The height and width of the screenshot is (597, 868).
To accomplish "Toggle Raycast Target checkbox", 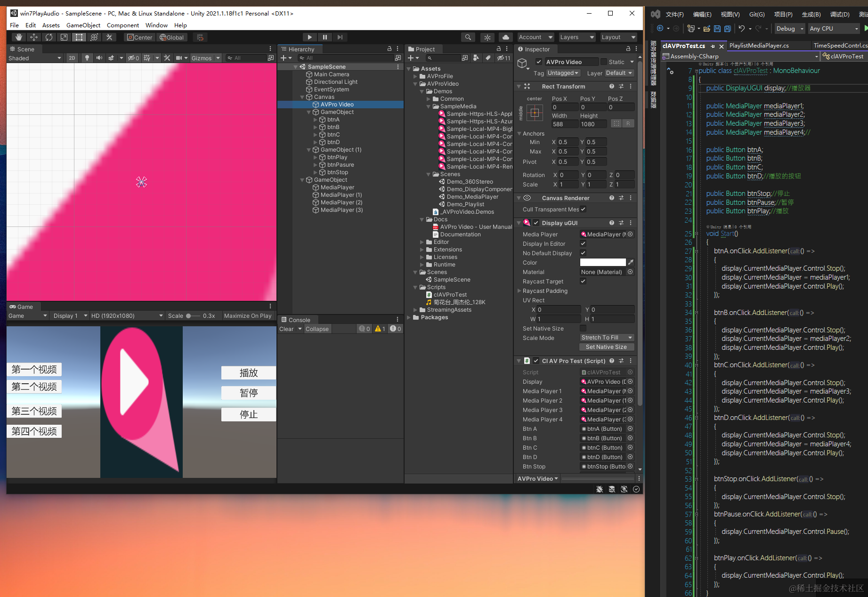I will (583, 281).
